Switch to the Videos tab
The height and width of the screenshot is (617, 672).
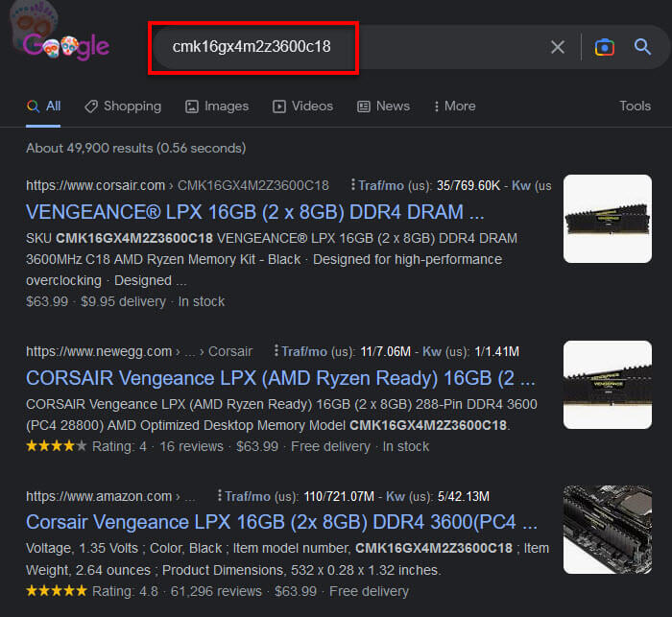[303, 107]
